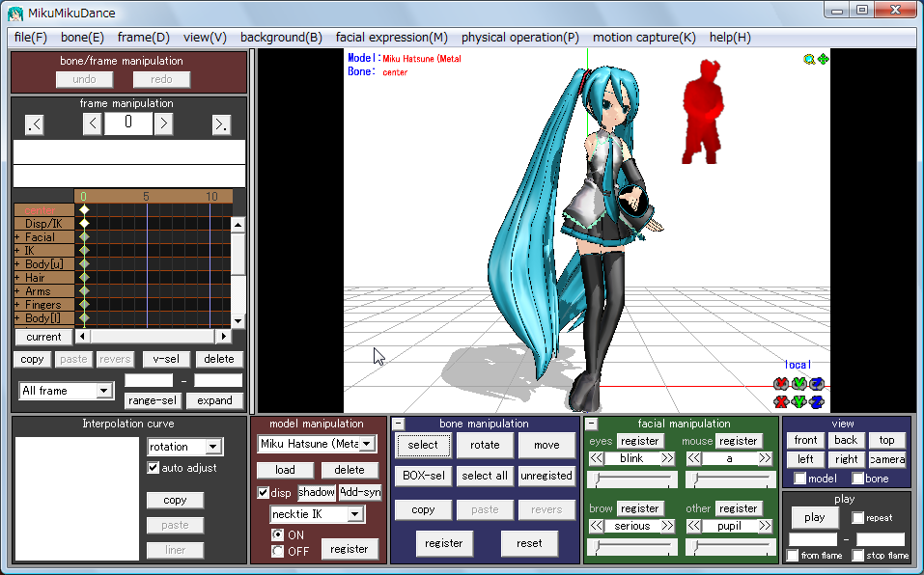Click the green viewport pan arrows icon
This screenshot has width=924, height=575.
click(x=824, y=59)
